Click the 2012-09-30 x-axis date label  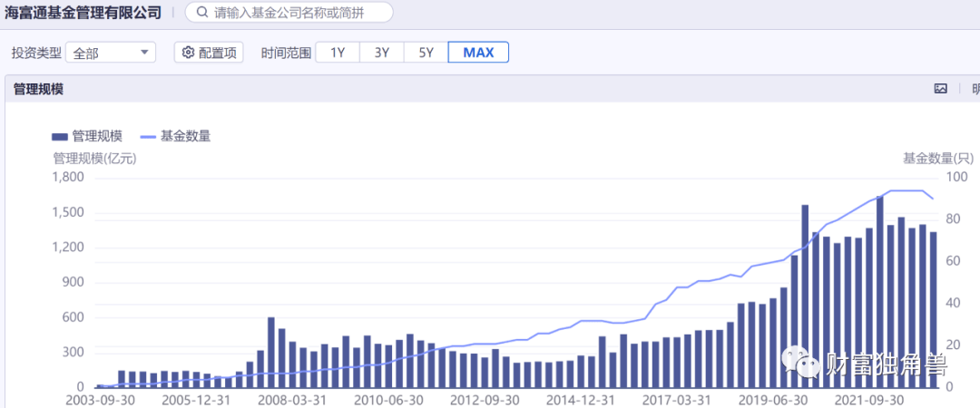[484, 400]
